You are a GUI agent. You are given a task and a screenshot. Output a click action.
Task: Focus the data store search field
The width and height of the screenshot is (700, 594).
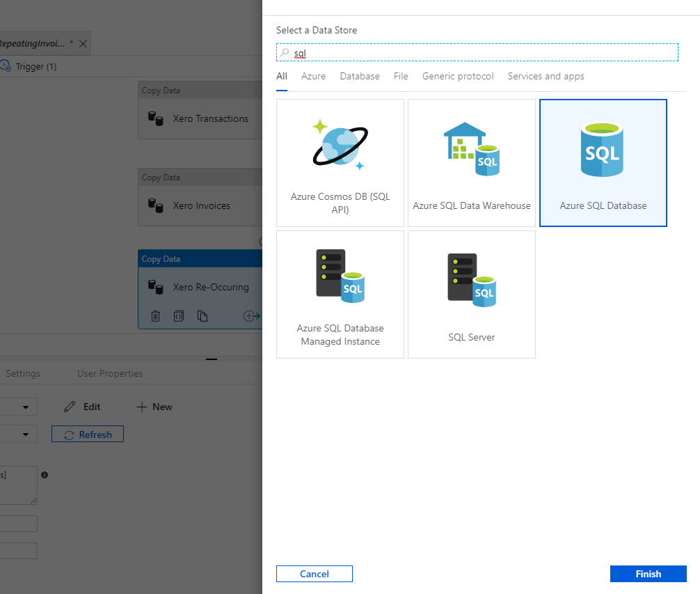click(x=477, y=52)
